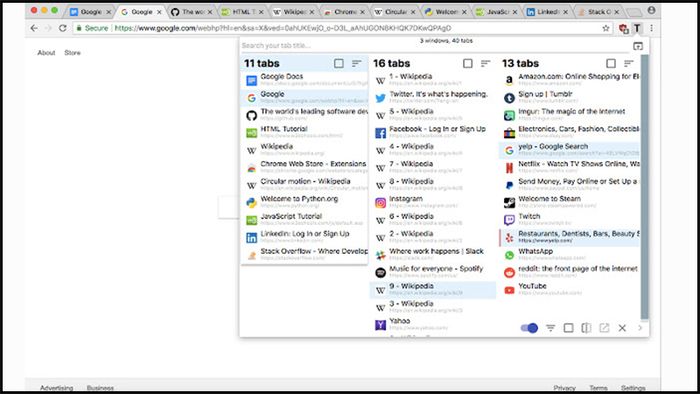
Task: Switch to the Stack Overflow browser tab
Action: [x=598, y=12]
